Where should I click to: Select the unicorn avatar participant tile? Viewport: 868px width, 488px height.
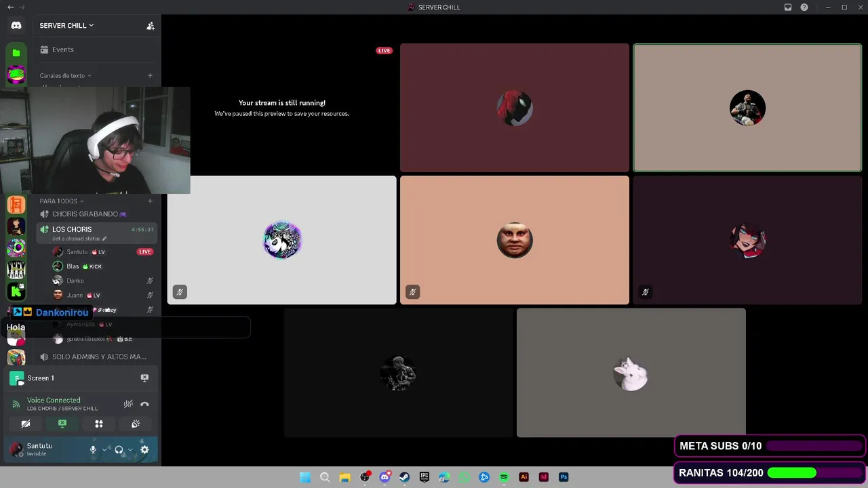point(281,240)
